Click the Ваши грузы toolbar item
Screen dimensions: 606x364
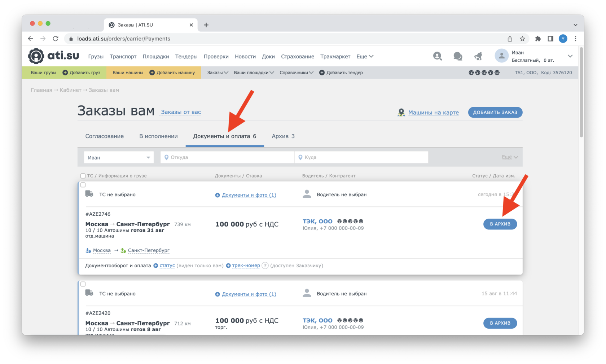pyautogui.click(x=43, y=73)
